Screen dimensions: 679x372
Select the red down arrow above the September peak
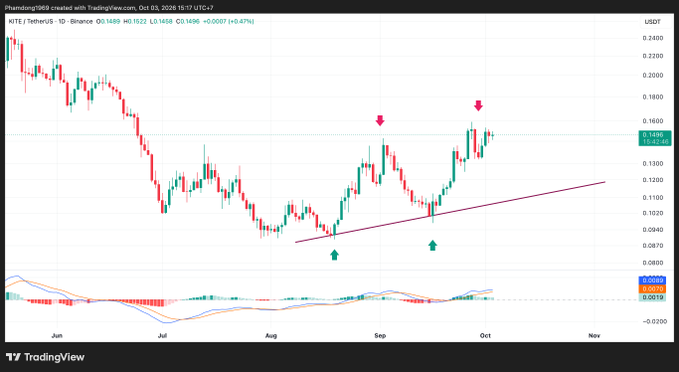coord(380,120)
